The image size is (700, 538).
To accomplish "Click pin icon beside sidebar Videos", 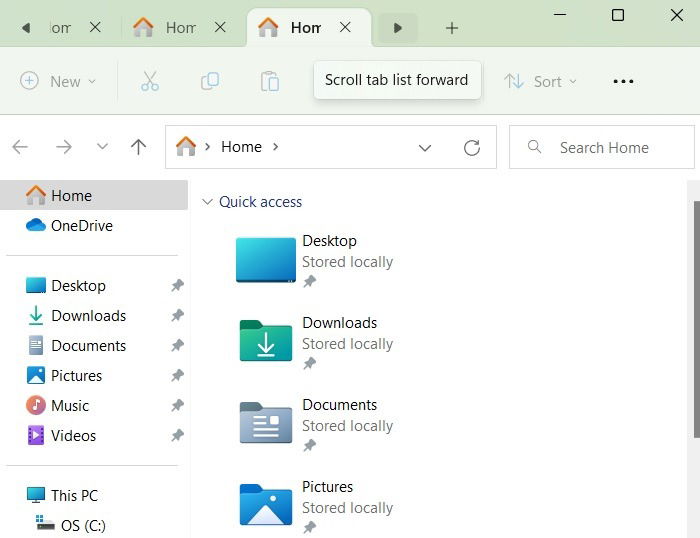I will 177,435.
